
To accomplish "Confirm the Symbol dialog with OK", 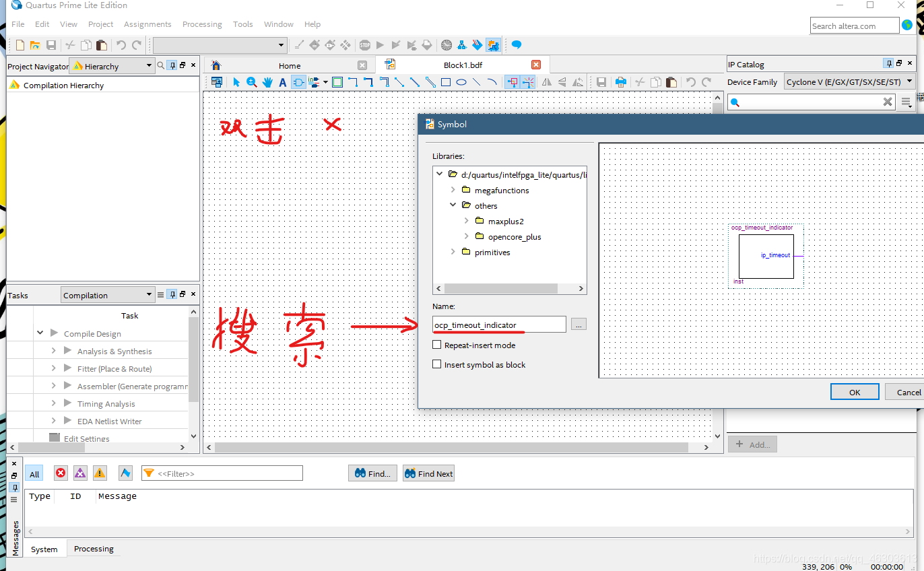I will coord(855,392).
